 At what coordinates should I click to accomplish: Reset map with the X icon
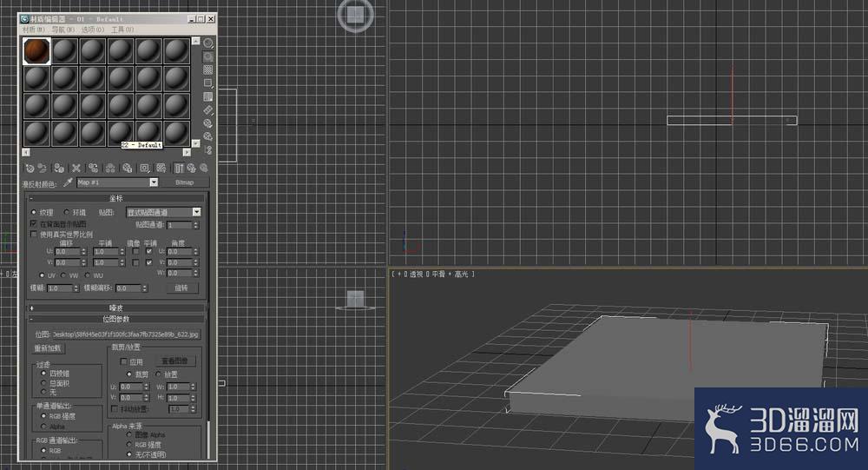(x=76, y=168)
